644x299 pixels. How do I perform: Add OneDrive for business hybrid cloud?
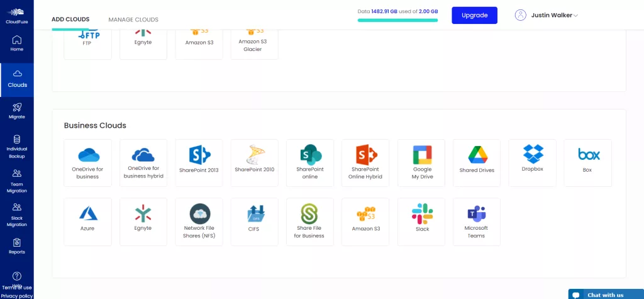click(x=143, y=163)
